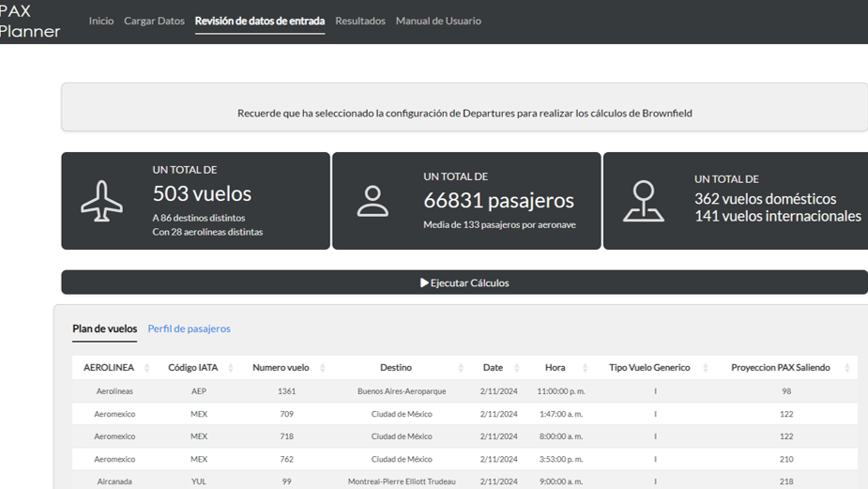Open the Resultados menu item
The height and width of the screenshot is (489, 868).
coord(360,21)
